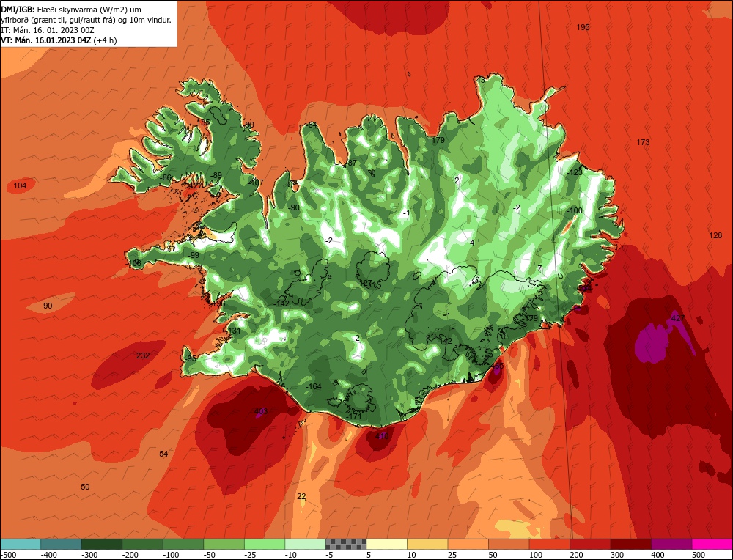Click the 'IT: Mán. 16. 01. 2023 00Z' initial time text
The image size is (733, 560).
click(48, 30)
